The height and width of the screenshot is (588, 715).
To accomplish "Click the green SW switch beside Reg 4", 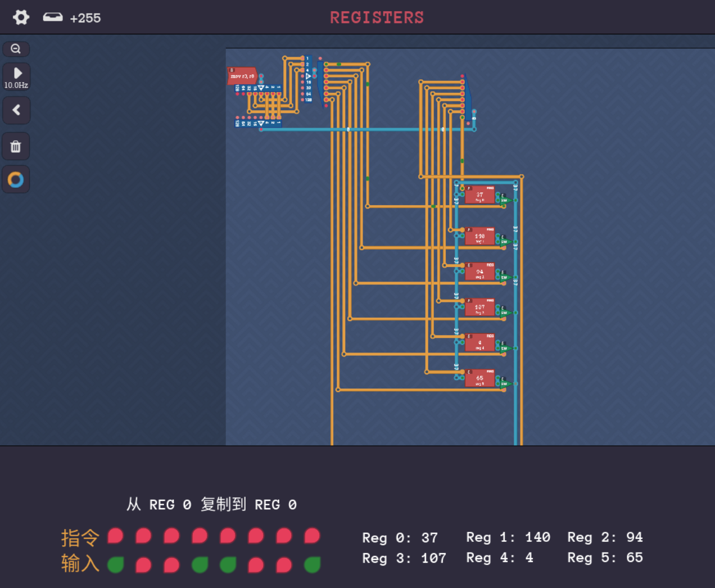I will point(504,348).
